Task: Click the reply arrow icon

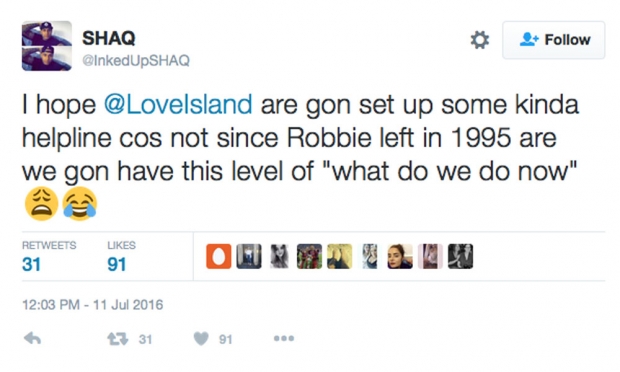Action: pyautogui.click(x=32, y=338)
